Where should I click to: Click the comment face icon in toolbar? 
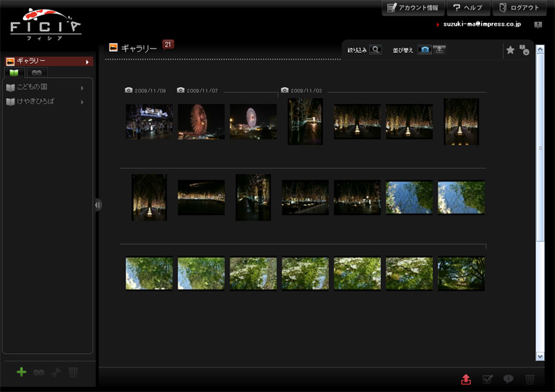pos(524,50)
